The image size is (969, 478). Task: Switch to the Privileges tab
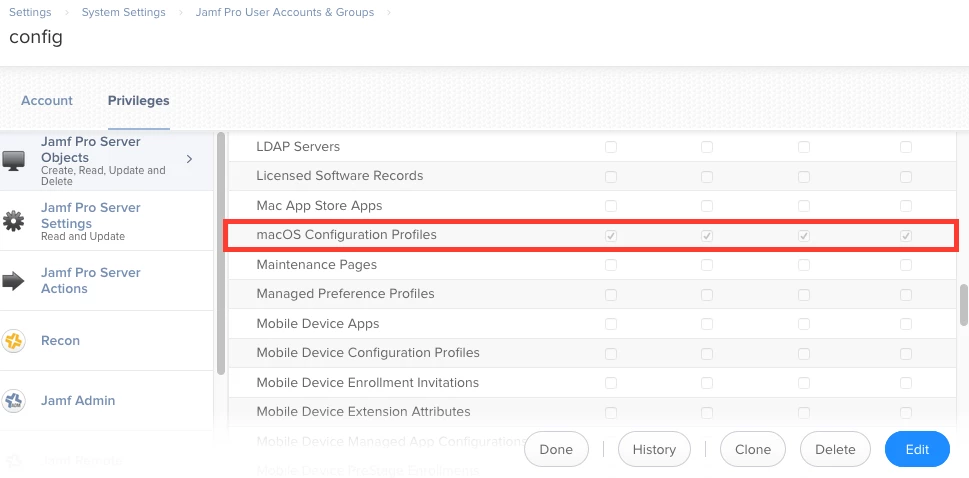coord(138,101)
